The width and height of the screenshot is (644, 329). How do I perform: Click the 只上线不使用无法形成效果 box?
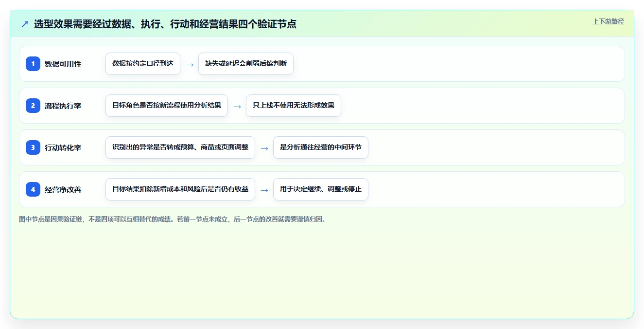point(294,106)
